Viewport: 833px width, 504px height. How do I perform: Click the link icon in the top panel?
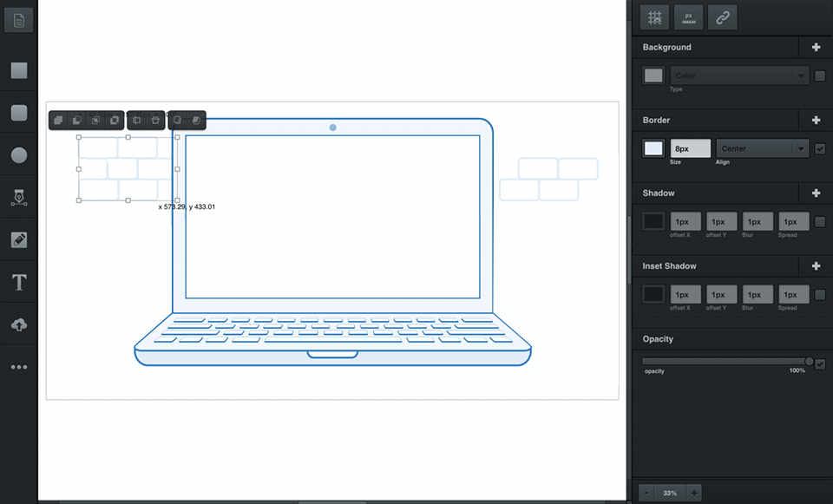(x=723, y=16)
